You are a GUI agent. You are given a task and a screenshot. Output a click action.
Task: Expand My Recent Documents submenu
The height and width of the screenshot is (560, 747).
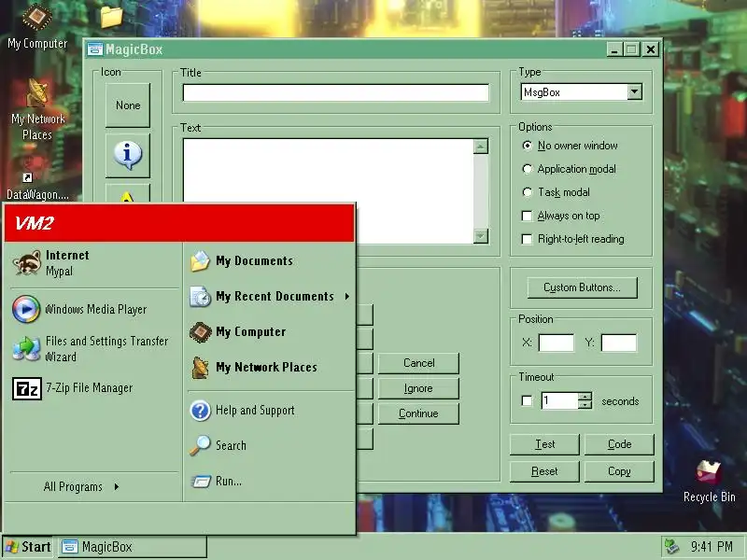click(270, 296)
